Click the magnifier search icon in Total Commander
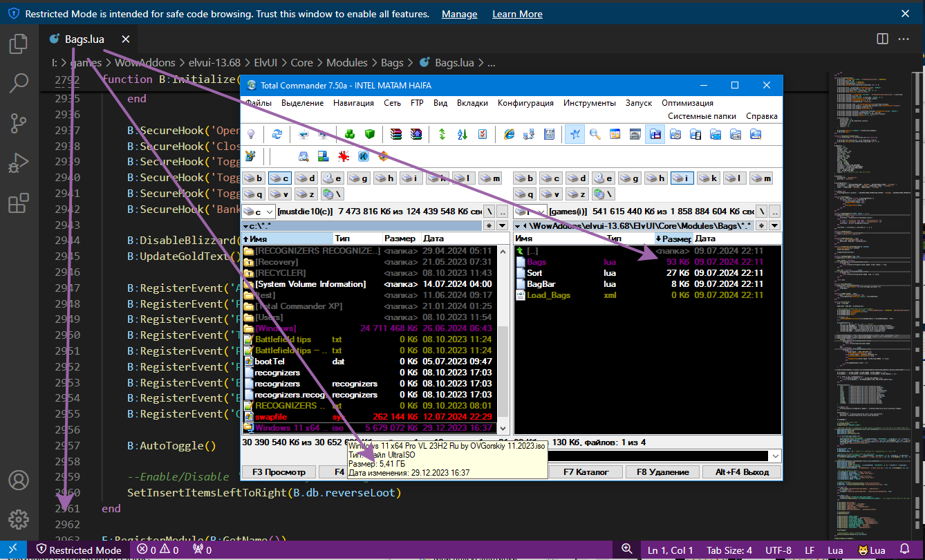This screenshot has height=560, width=925. tap(595, 134)
